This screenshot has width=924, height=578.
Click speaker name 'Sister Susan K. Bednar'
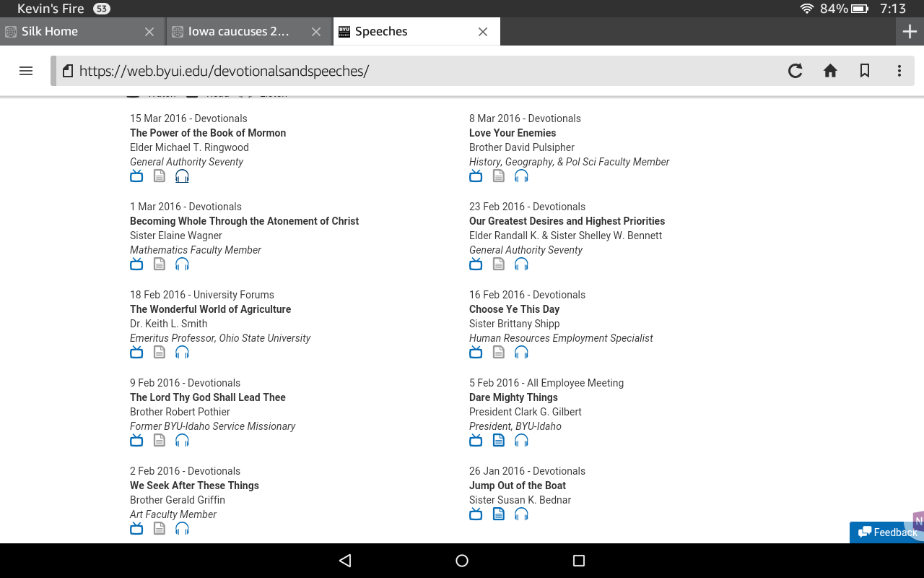coord(520,500)
